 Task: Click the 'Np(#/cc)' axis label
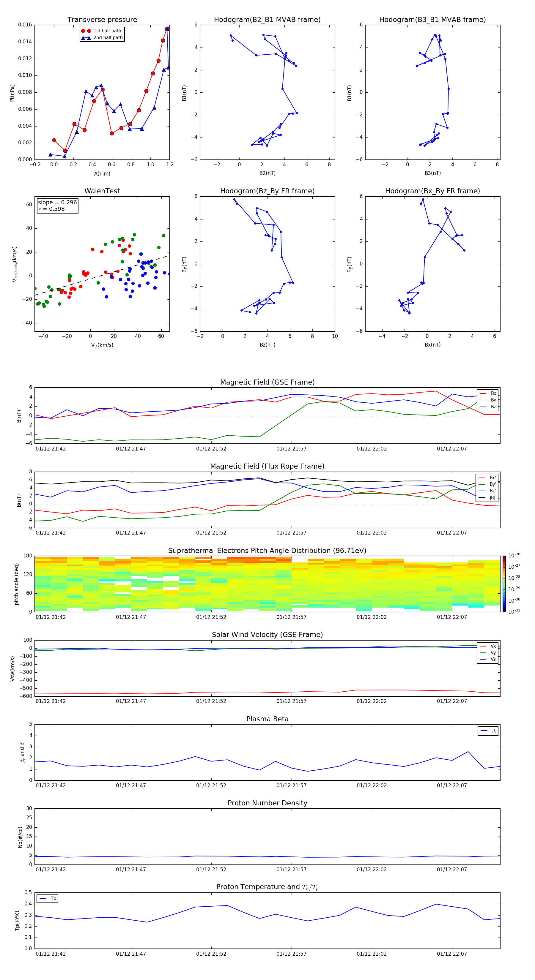click(20, 837)
